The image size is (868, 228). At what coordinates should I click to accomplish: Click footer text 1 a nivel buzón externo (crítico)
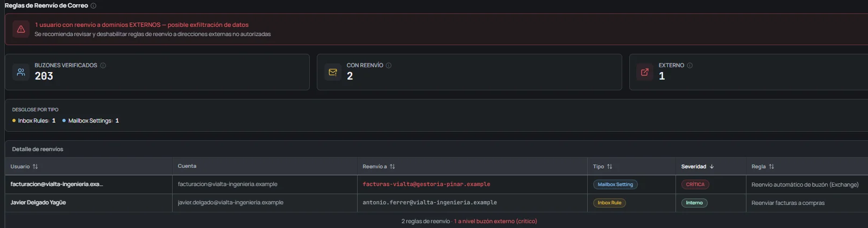[x=495, y=221]
